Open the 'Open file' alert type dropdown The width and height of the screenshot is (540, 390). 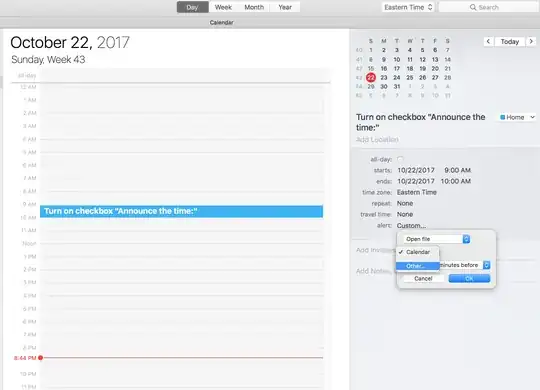click(437, 239)
